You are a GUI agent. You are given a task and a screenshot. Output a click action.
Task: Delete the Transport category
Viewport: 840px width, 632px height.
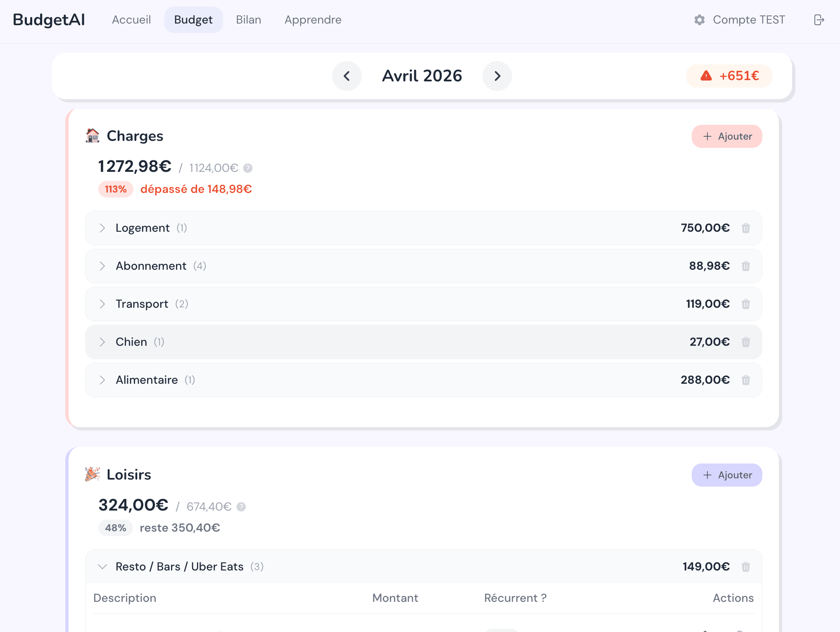745,304
